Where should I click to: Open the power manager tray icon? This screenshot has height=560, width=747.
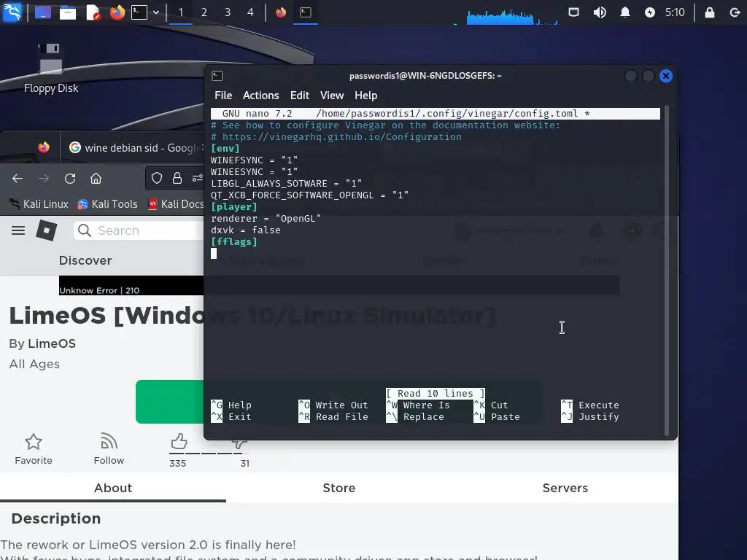click(x=650, y=12)
